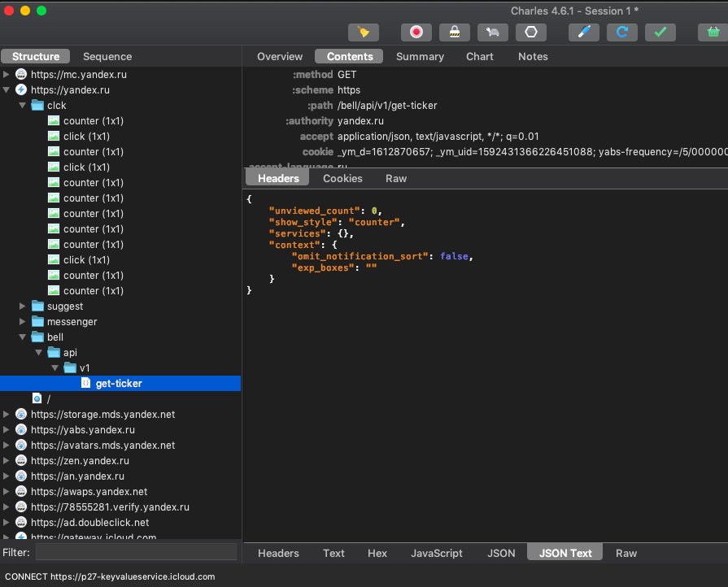Click the blue pen Compose icon
This screenshot has width=728, height=587.
583,32
